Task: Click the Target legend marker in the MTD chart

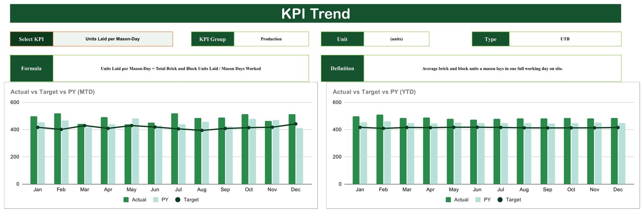Action: [x=178, y=200]
